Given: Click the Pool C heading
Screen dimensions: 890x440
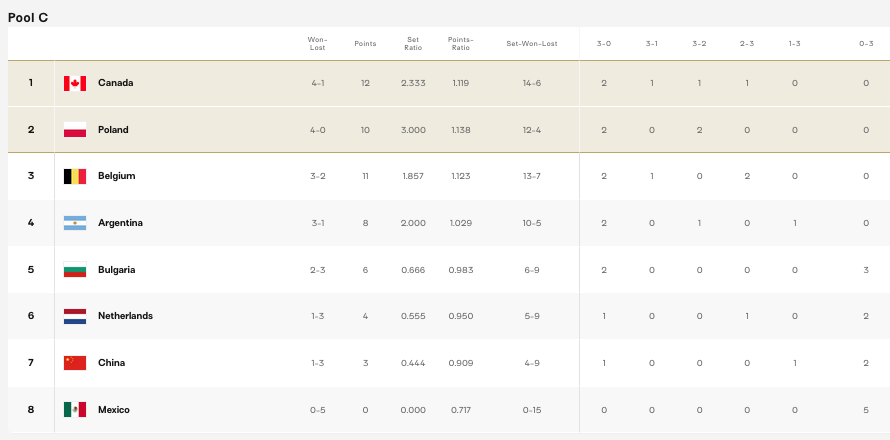Looking at the screenshot, I should click(x=28, y=17).
